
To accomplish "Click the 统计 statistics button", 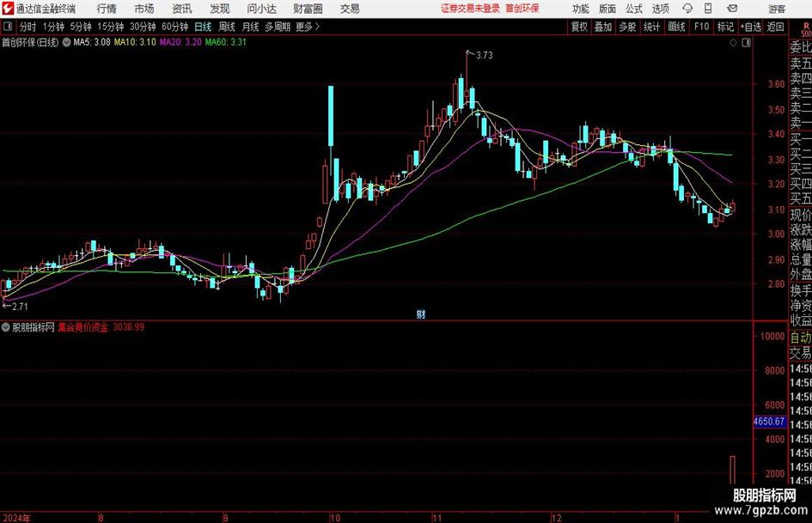I will click(x=651, y=27).
